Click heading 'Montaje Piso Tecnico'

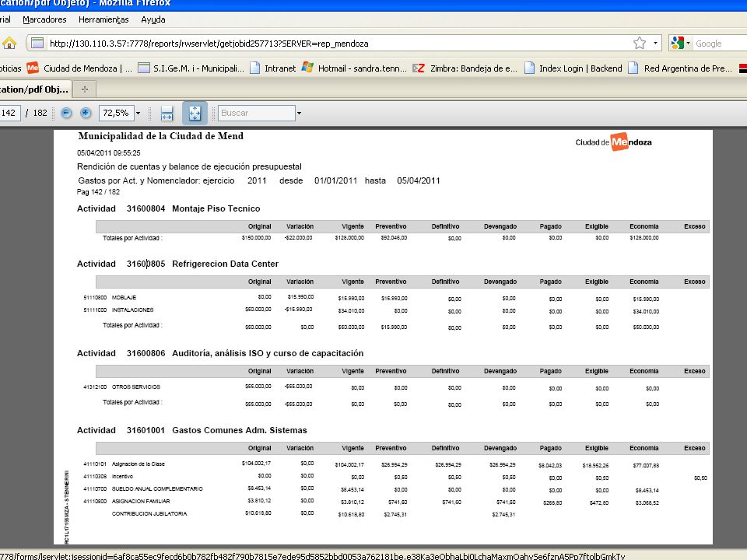[x=216, y=208]
